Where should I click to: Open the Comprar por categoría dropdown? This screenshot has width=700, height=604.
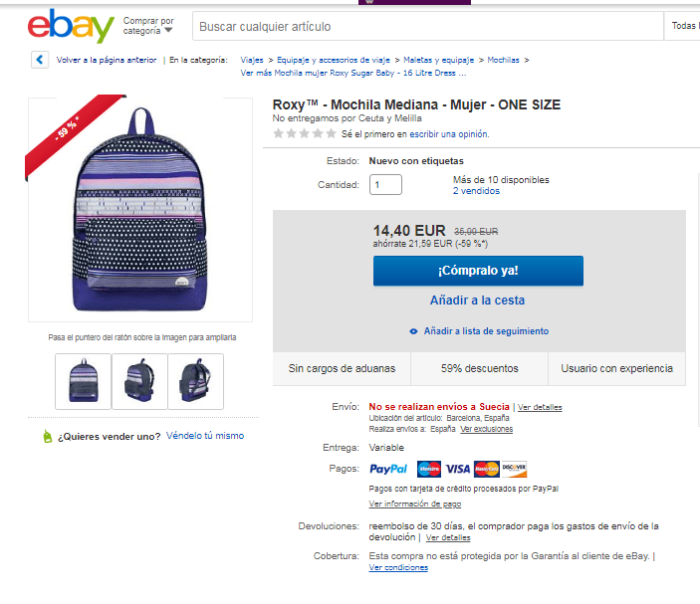148,26
